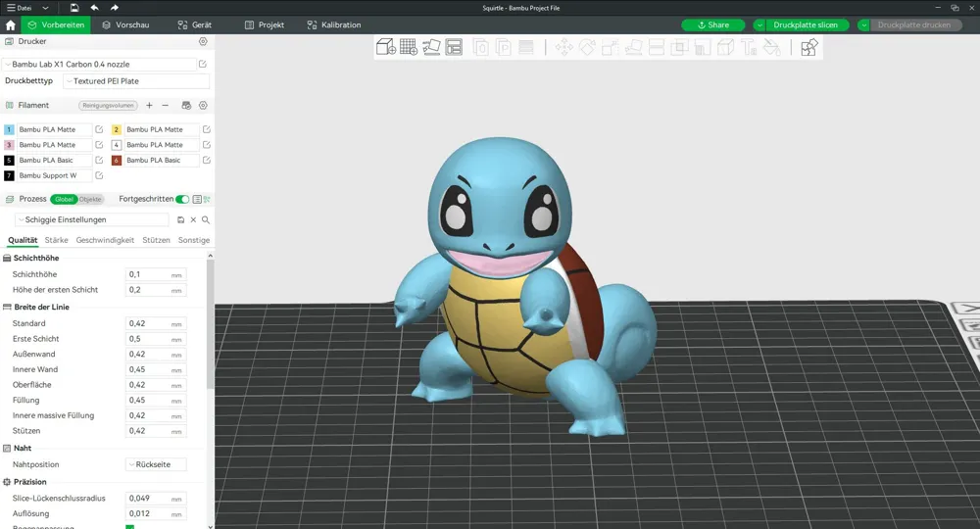This screenshot has height=529, width=980.
Task: Select the Seam painting tool icon
Action: tap(725, 47)
